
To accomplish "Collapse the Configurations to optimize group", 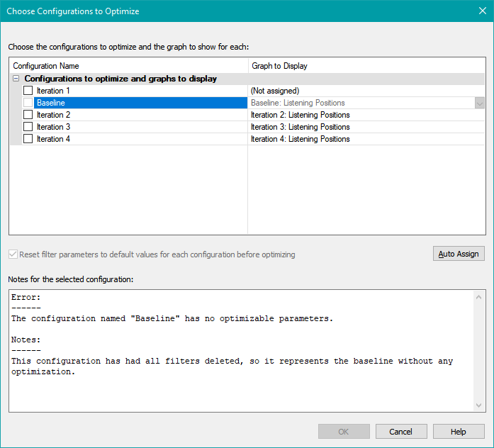I will click(16, 79).
